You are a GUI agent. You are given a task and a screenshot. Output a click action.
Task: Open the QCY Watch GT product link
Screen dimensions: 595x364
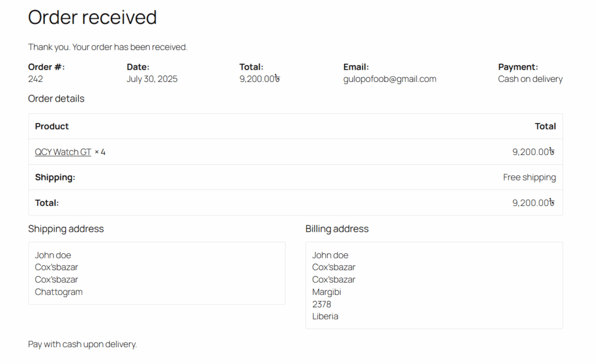pyautogui.click(x=63, y=152)
